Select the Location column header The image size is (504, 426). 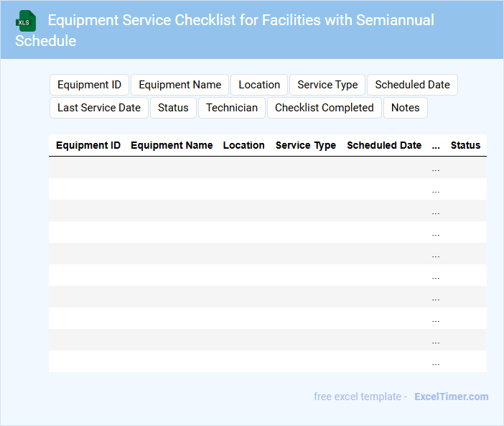tap(243, 145)
